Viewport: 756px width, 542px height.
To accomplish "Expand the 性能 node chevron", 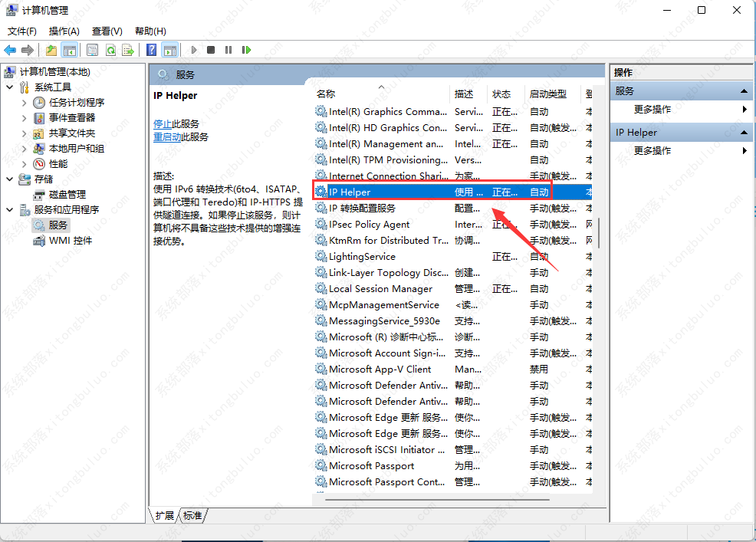I will pos(24,164).
